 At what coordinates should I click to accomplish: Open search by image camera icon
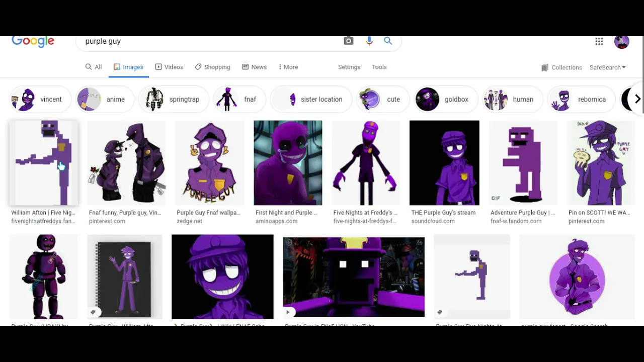coord(349,41)
